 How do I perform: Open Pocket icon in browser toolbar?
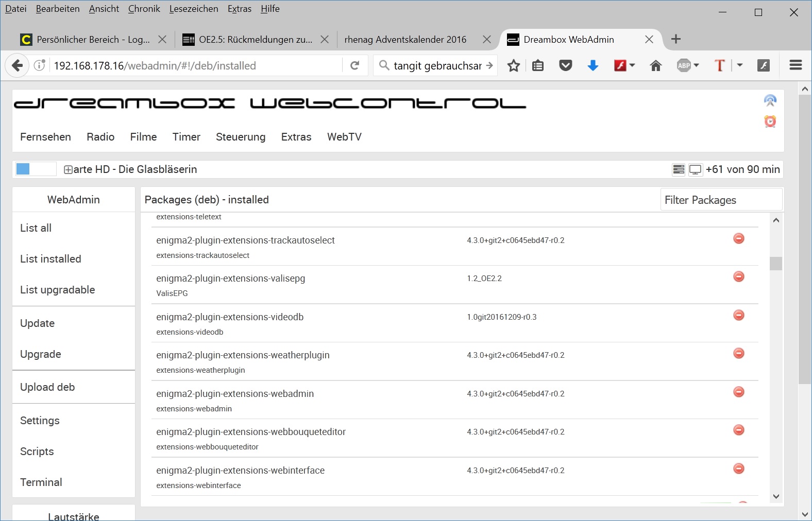565,65
